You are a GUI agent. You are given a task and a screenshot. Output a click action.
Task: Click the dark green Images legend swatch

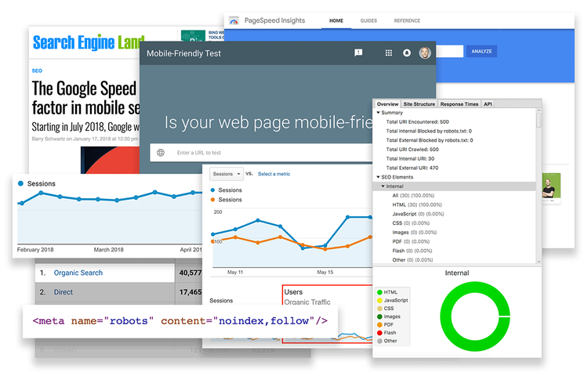pyautogui.click(x=379, y=316)
